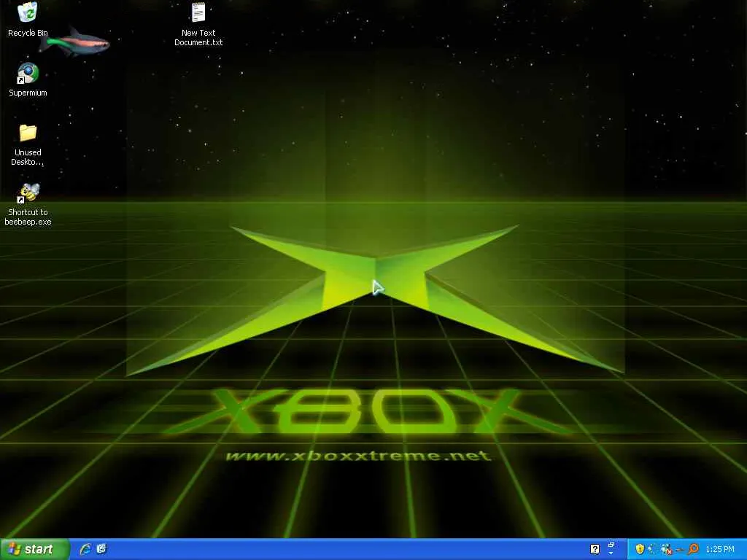Select the Recycle Bin desktop icon

(28, 19)
